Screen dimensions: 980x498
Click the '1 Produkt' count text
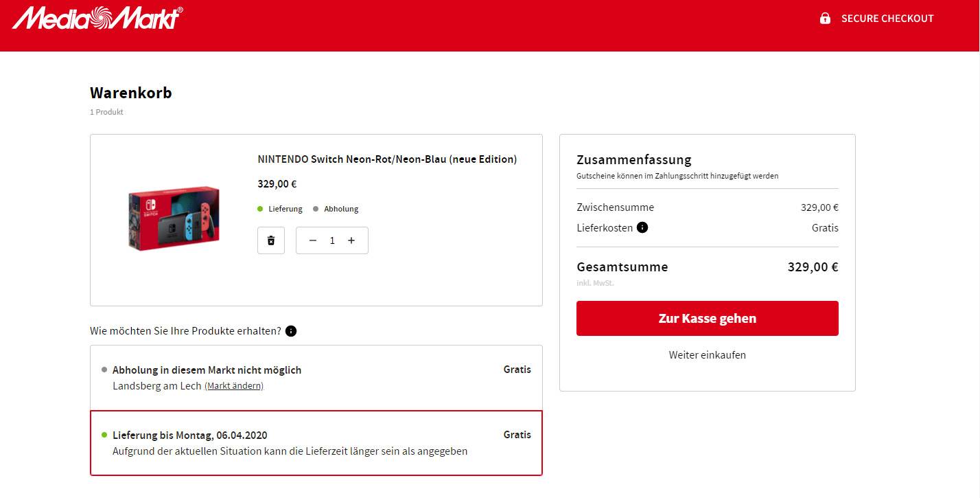tap(106, 112)
